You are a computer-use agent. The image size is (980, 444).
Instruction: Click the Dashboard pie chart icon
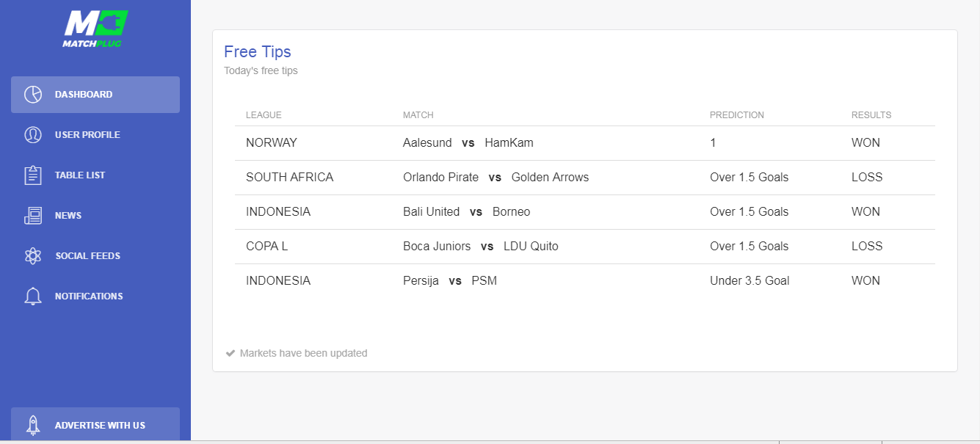click(x=32, y=95)
